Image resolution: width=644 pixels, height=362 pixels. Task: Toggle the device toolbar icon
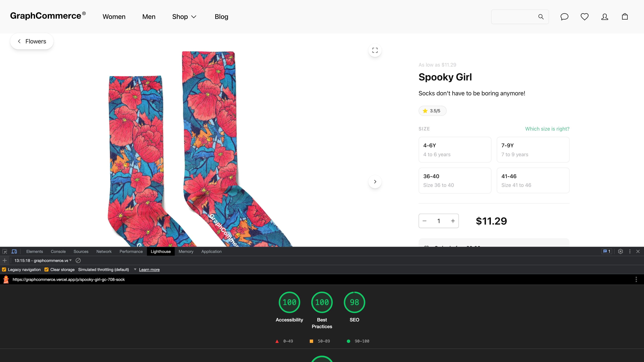(14, 252)
